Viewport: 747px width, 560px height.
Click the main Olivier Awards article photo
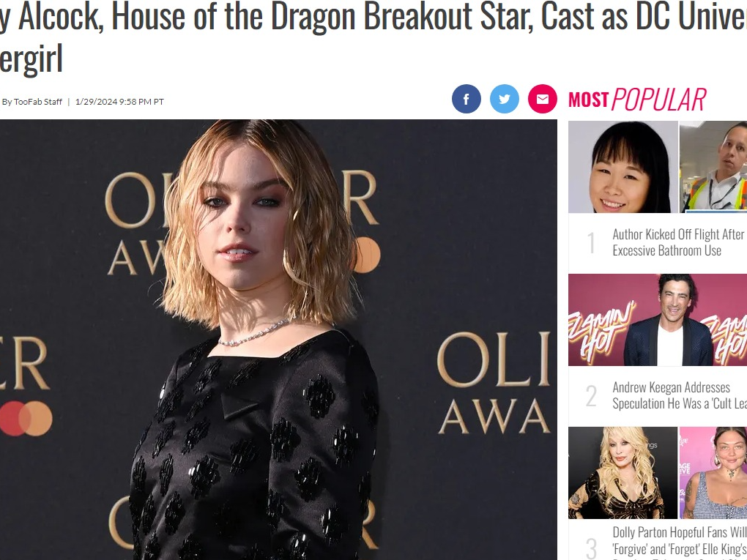(x=278, y=340)
